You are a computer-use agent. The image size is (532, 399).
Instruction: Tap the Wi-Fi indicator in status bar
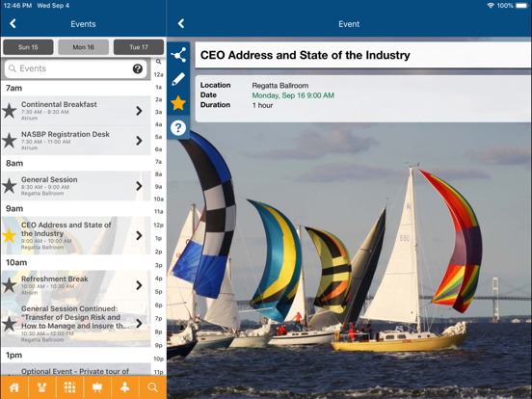pos(491,6)
